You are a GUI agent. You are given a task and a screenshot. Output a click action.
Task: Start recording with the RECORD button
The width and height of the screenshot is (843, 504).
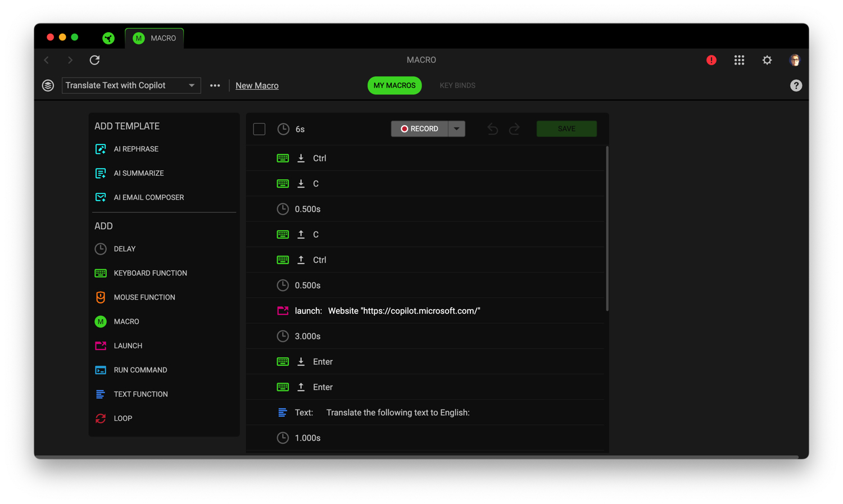419,129
